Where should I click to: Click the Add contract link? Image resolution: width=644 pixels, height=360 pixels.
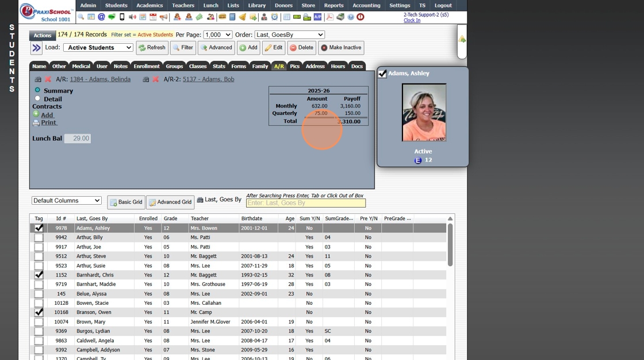click(x=47, y=115)
